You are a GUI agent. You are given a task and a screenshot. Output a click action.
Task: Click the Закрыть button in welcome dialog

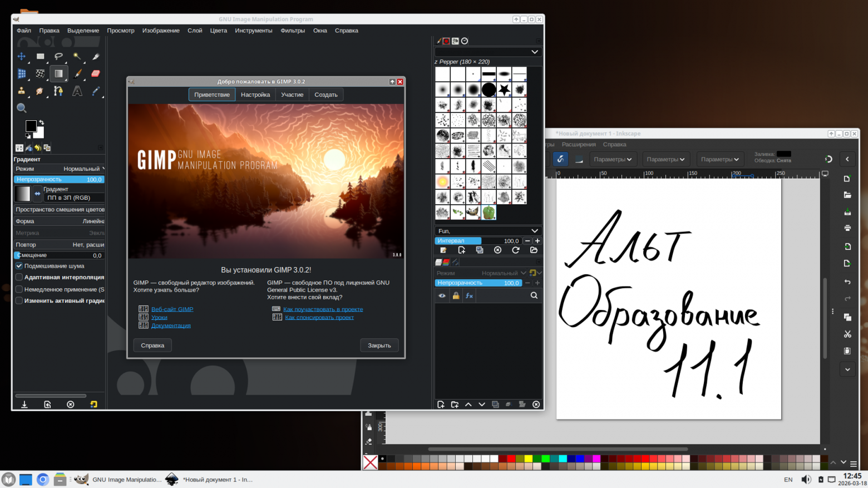tap(379, 346)
